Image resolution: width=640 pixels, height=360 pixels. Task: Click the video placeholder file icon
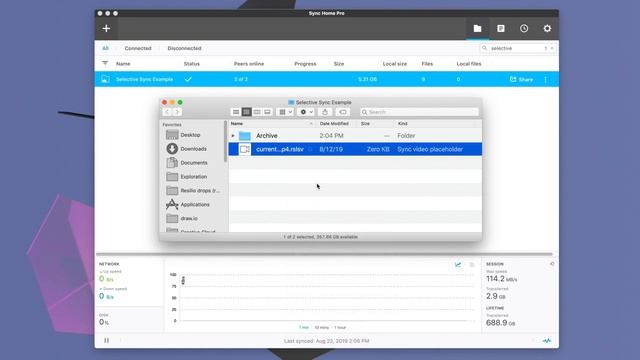tap(244, 149)
